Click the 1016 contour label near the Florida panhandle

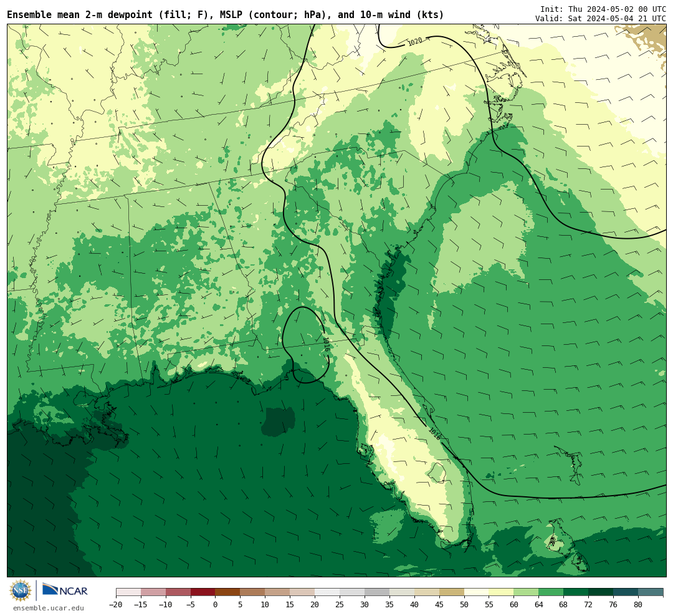[326, 345]
